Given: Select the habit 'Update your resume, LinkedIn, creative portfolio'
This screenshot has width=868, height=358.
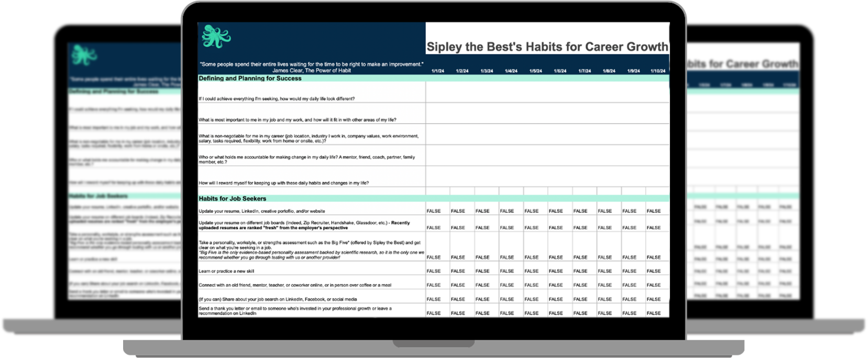Looking at the screenshot, I should point(262,211).
